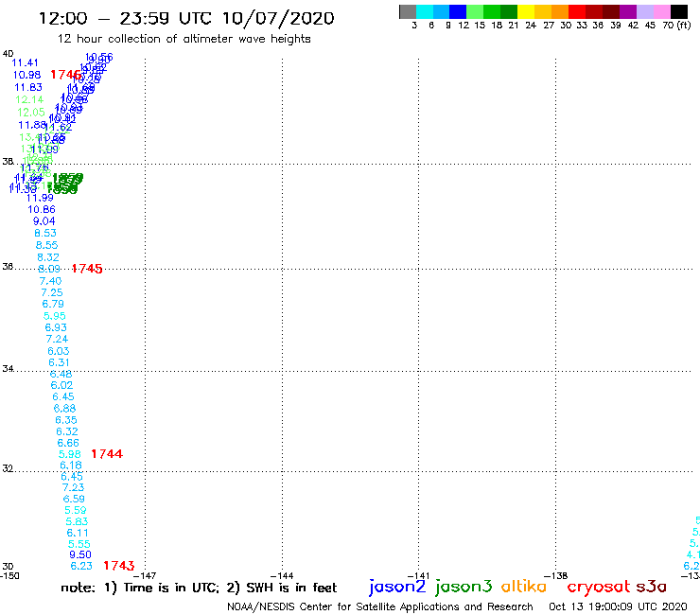The height and width of the screenshot is (615, 700).
Task: Click the red 1745 time stamp
Action: click(x=87, y=269)
